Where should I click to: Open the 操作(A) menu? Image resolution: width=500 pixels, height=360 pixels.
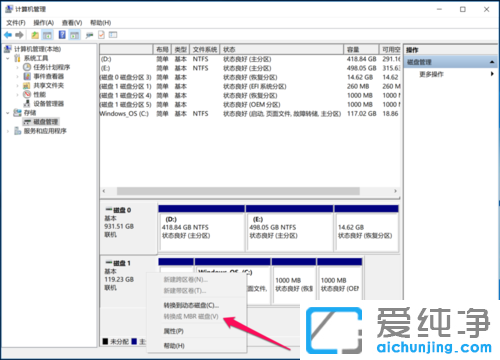point(43,23)
